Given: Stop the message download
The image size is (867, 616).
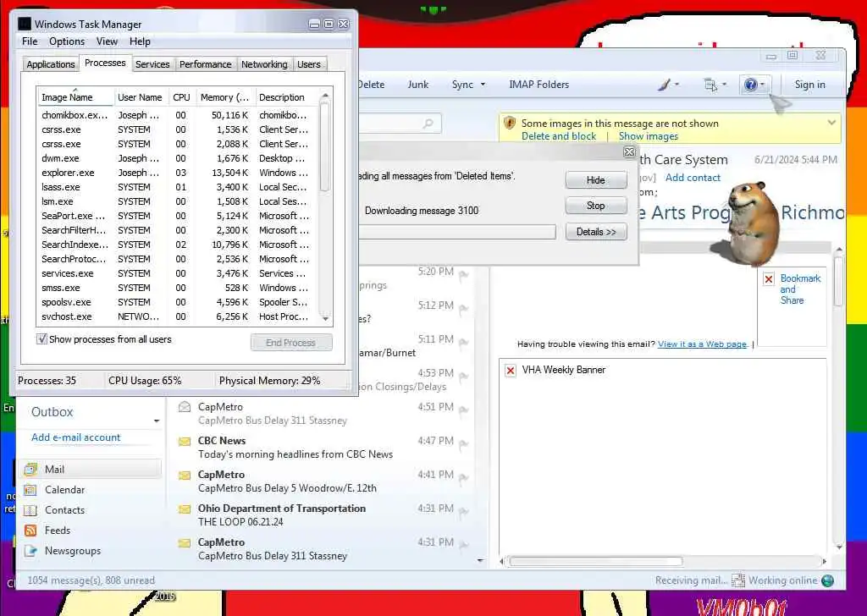Looking at the screenshot, I should tap(595, 206).
